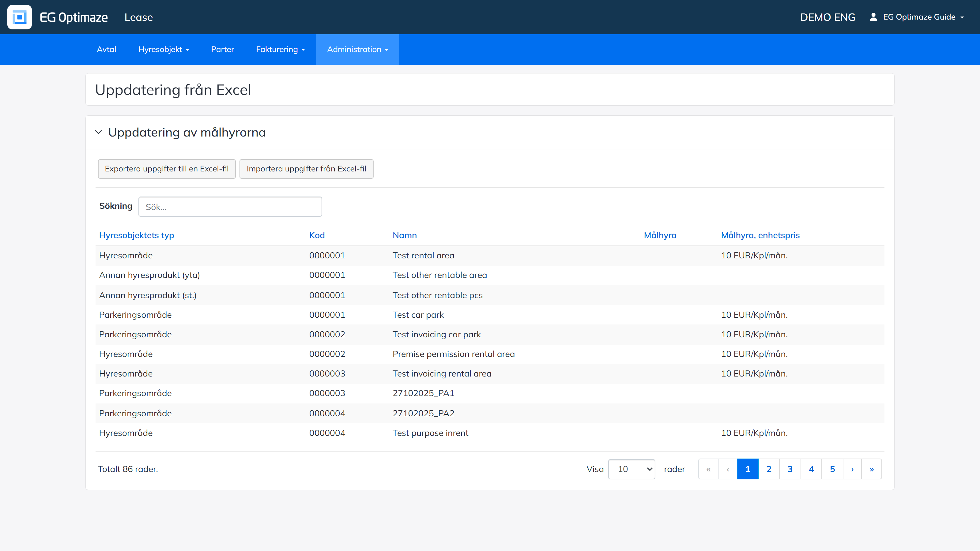Click the Annan hyresprodukt (yta) cell
The image size is (980, 551).
[149, 275]
